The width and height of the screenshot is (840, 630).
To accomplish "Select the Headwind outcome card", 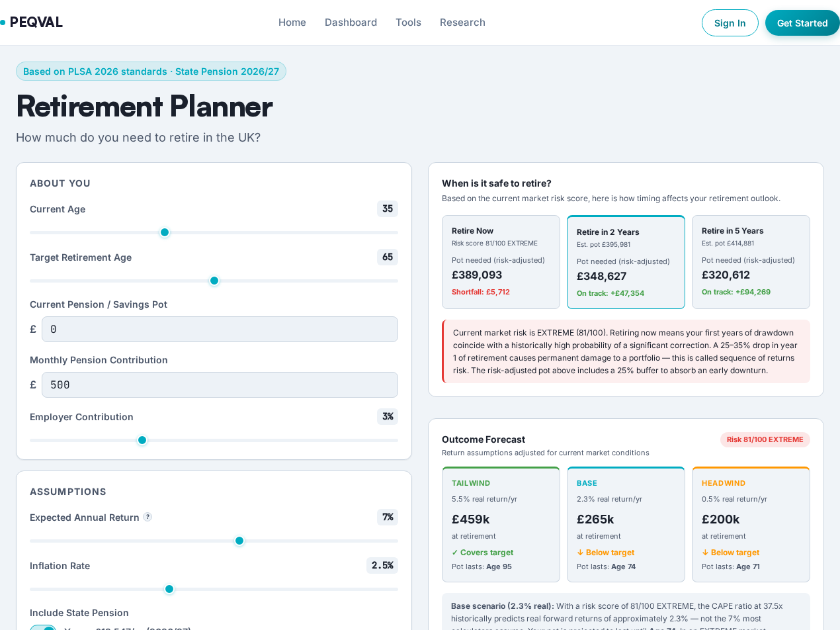I will [x=751, y=524].
